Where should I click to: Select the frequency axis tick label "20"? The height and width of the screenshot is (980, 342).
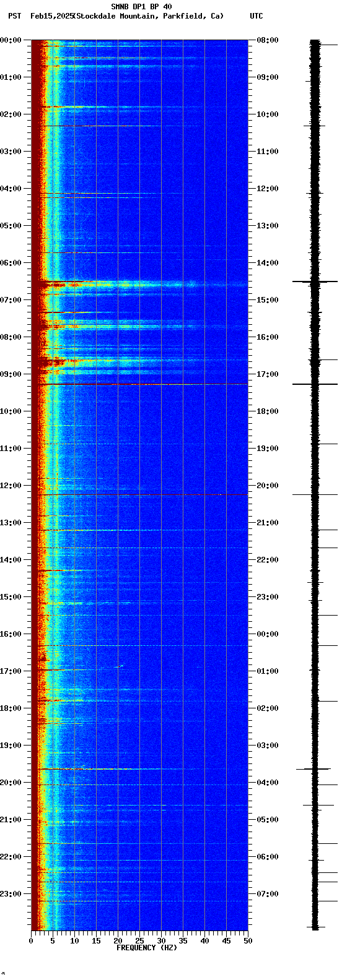pyautogui.click(x=118, y=942)
